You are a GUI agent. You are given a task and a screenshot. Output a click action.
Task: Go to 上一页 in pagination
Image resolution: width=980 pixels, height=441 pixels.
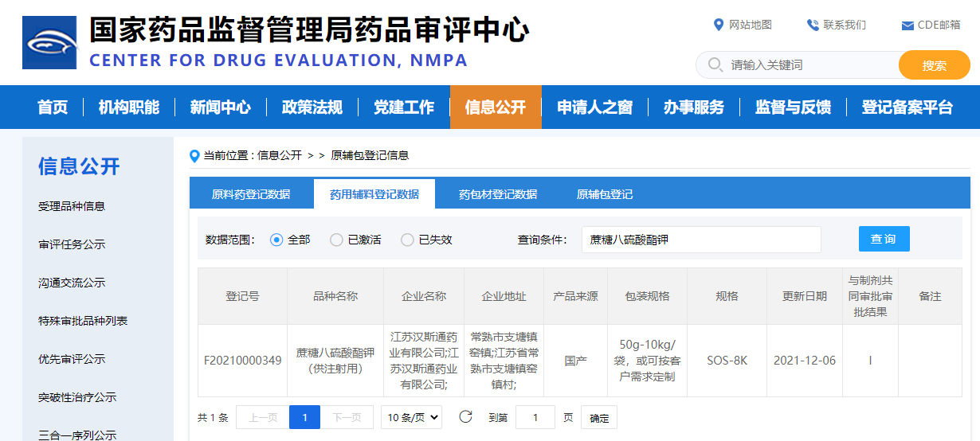point(263,417)
